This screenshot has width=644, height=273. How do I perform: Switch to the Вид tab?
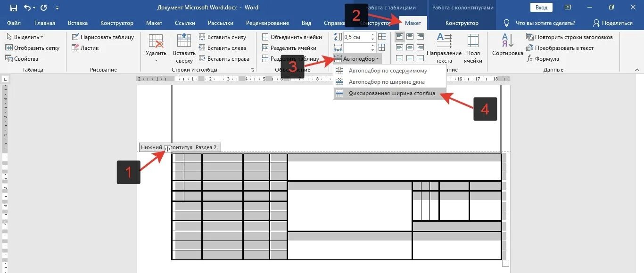pos(306,23)
